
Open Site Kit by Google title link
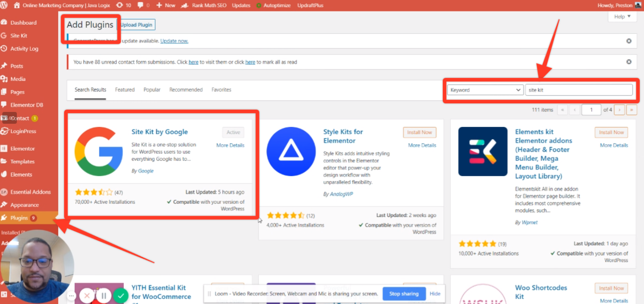coord(160,132)
